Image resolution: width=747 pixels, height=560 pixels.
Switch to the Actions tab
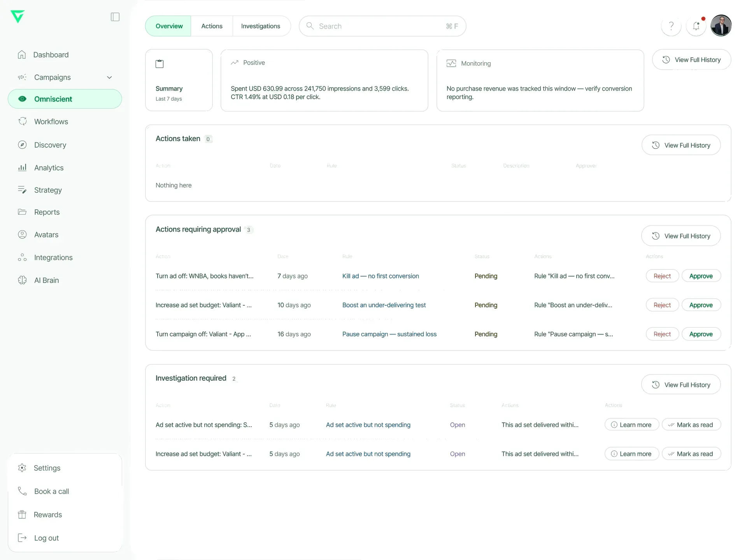point(212,26)
